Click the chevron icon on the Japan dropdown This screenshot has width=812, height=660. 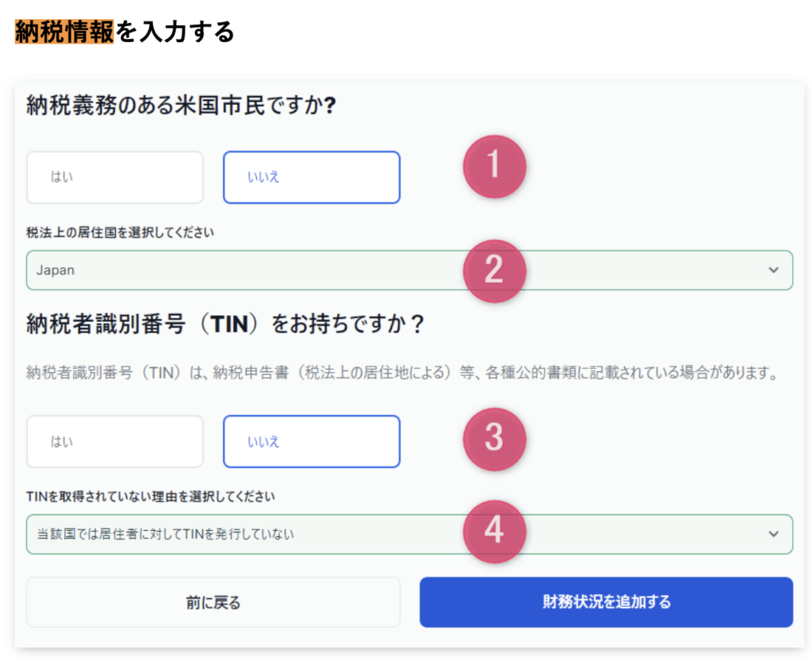(x=773, y=270)
